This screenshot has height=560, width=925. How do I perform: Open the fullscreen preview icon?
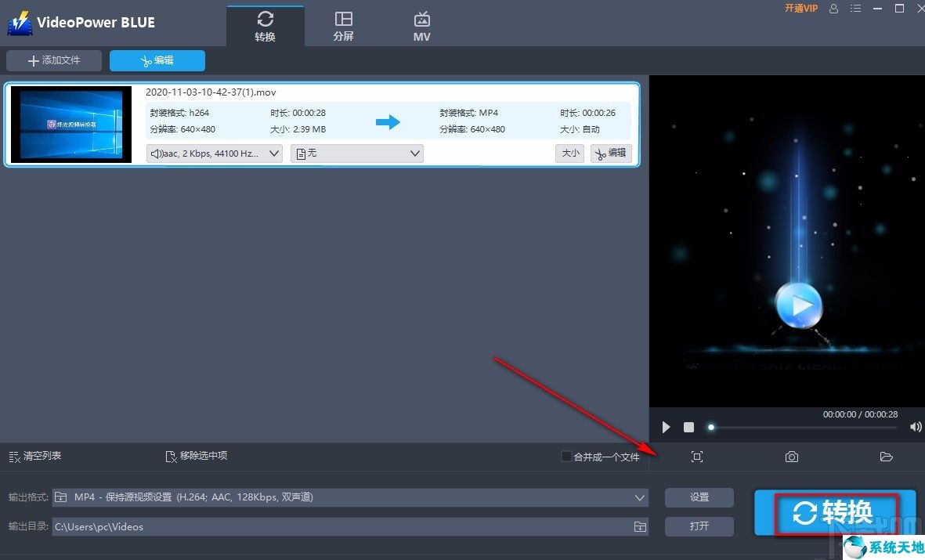697,457
